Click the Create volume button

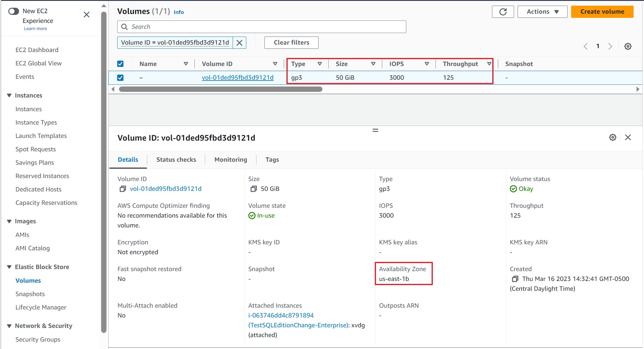pyautogui.click(x=602, y=12)
